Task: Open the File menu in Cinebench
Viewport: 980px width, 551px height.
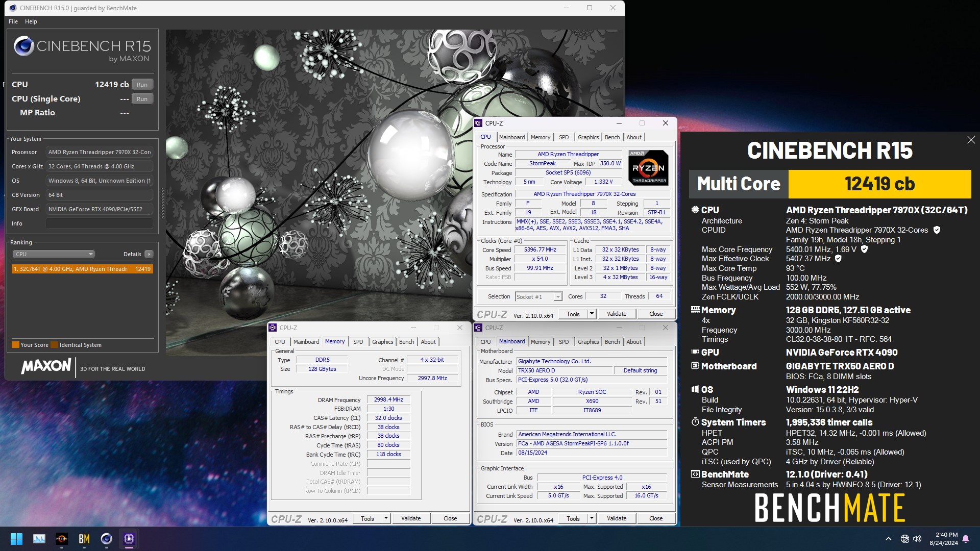Action: point(13,21)
